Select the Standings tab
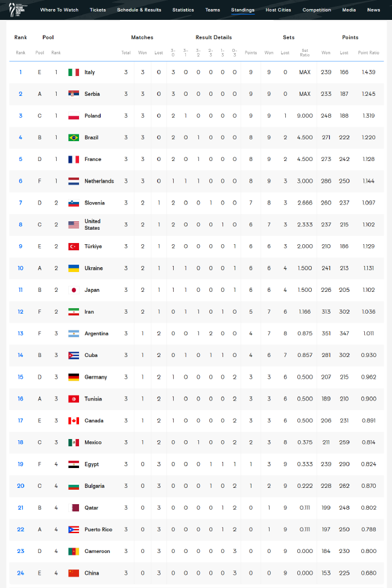This screenshot has height=588, width=392. (242, 10)
